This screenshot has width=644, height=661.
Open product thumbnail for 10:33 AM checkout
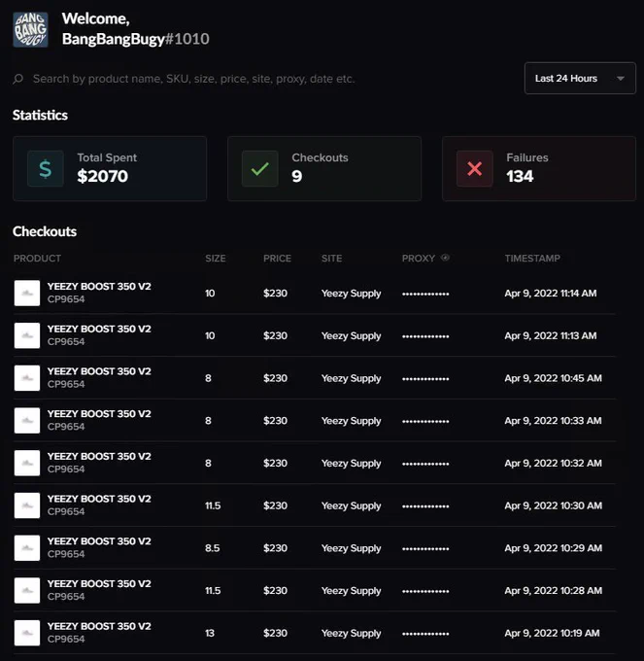coord(27,420)
